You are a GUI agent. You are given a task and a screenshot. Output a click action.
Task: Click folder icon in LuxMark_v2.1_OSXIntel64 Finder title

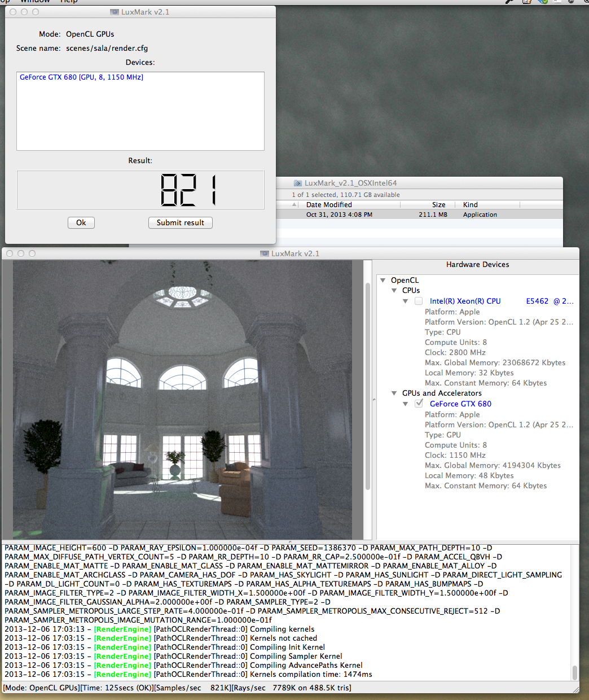(x=298, y=183)
